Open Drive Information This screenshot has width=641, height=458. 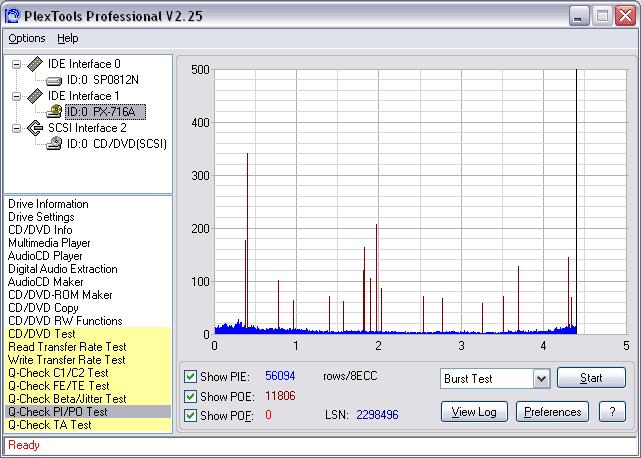tap(48, 204)
